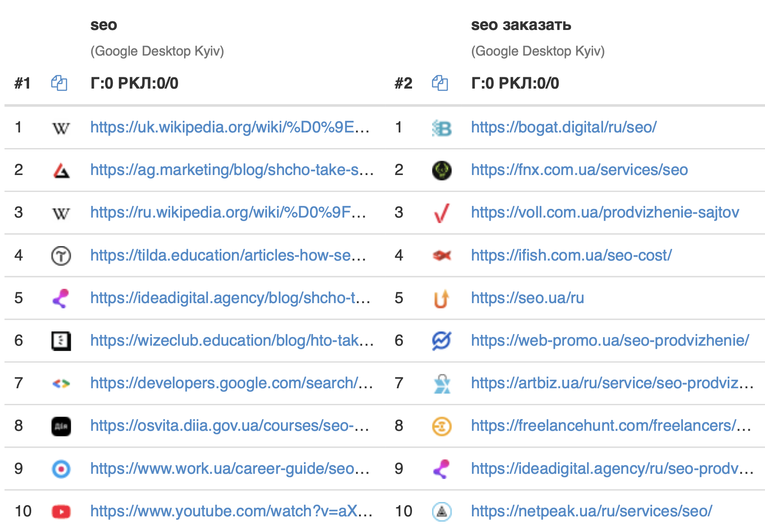Open the ifish.com.ua seo-cost link
Viewport: 765px width, 532px height.
(x=571, y=255)
